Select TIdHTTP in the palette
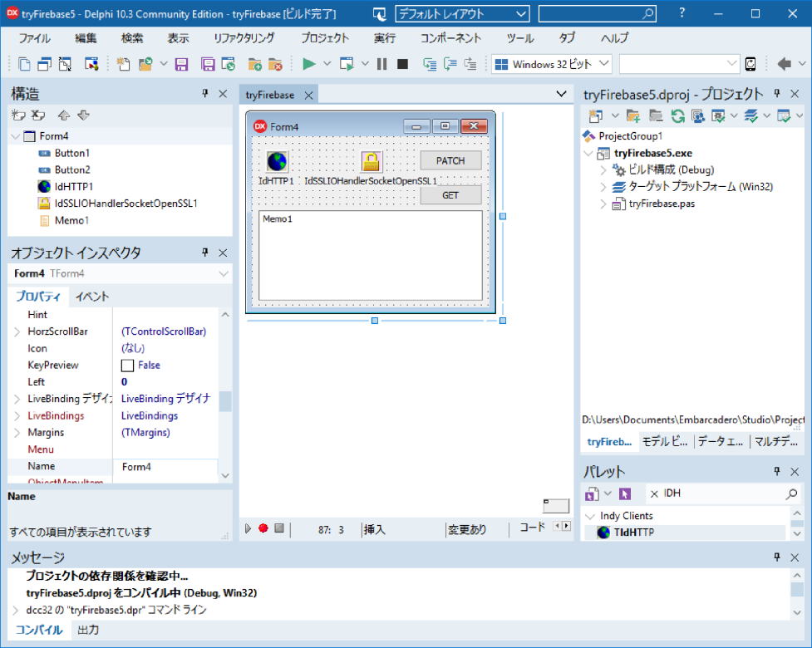 pyautogui.click(x=634, y=532)
